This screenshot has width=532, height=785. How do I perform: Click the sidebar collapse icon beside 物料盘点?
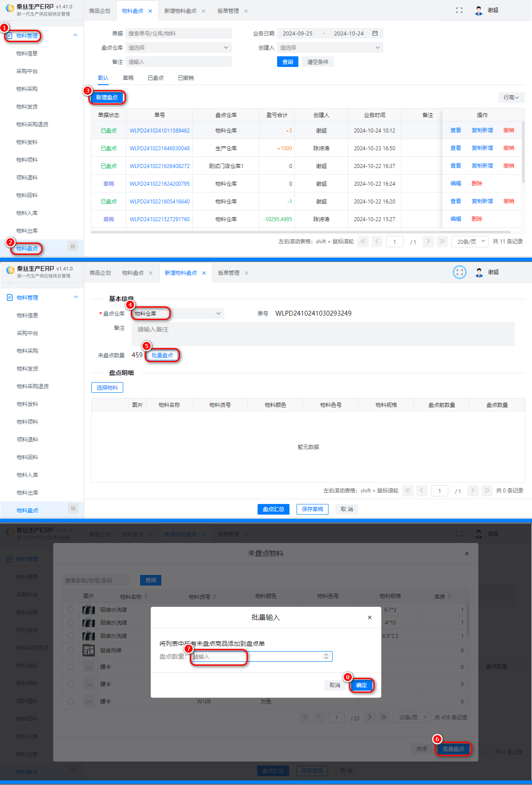(73, 246)
